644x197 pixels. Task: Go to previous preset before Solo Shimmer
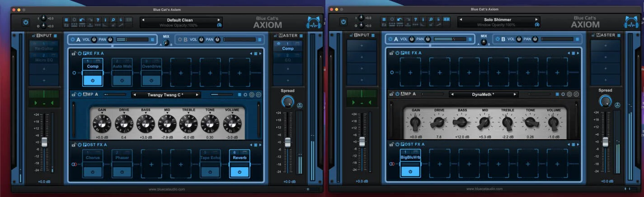(461, 20)
